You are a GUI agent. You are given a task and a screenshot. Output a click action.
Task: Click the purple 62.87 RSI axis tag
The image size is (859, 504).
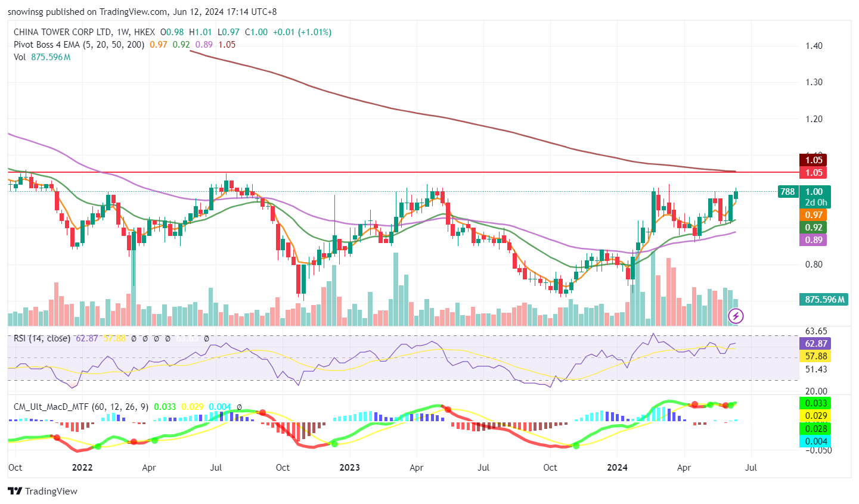816,344
